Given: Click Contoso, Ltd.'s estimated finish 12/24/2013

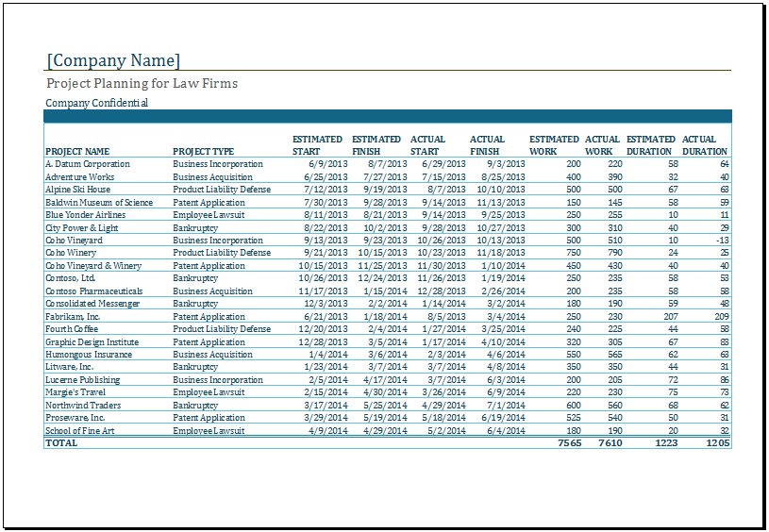Looking at the screenshot, I should point(382,278).
